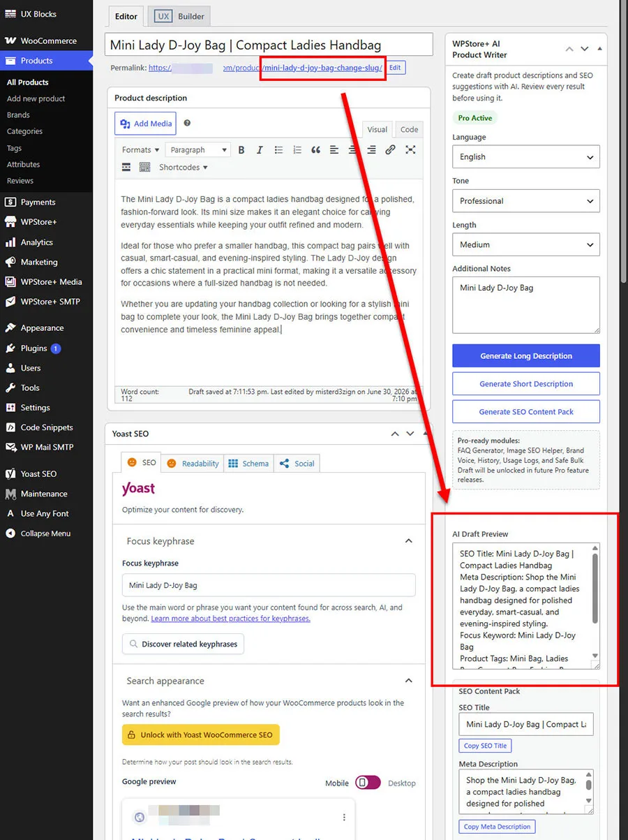This screenshot has width=628, height=840.
Task: Align text right in the editor
Action: click(x=371, y=149)
